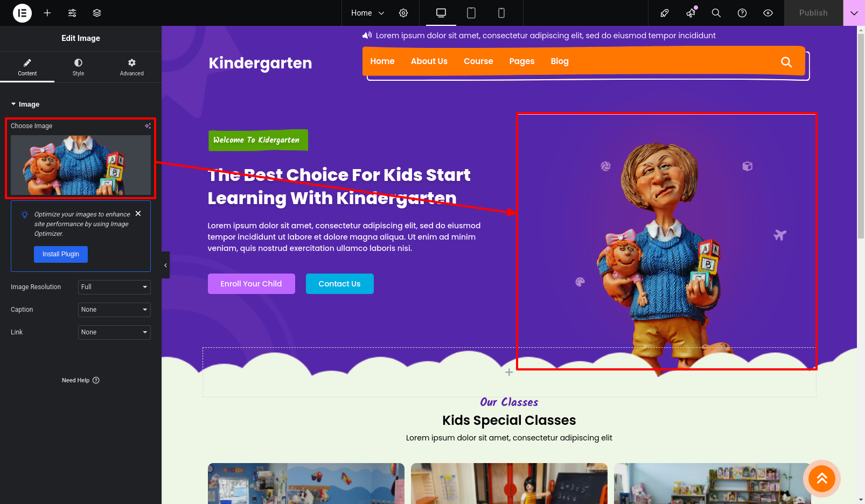Switch to mobile device preview
This screenshot has height=504, width=865.
coord(501,13)
